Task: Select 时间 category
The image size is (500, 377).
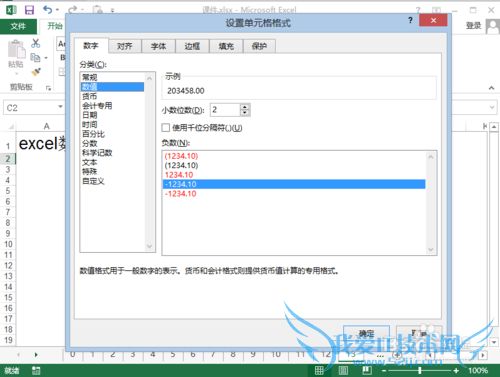Action: point(112,125)
